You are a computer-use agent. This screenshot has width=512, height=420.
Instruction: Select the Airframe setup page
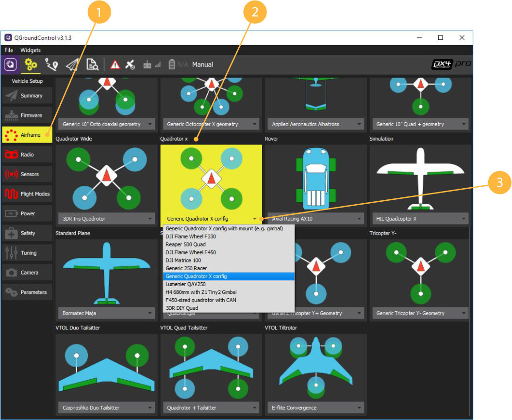click(x=27, y=135)
